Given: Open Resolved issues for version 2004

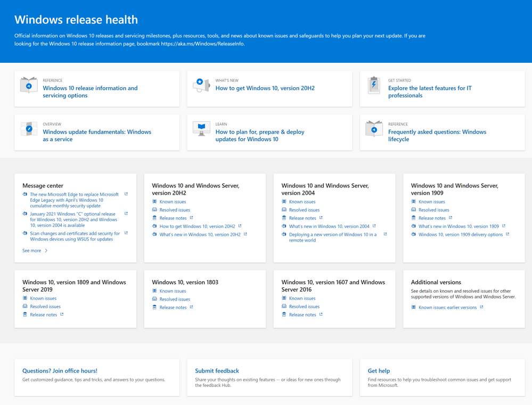Looking at the screenshot, I should click(304, 210).
